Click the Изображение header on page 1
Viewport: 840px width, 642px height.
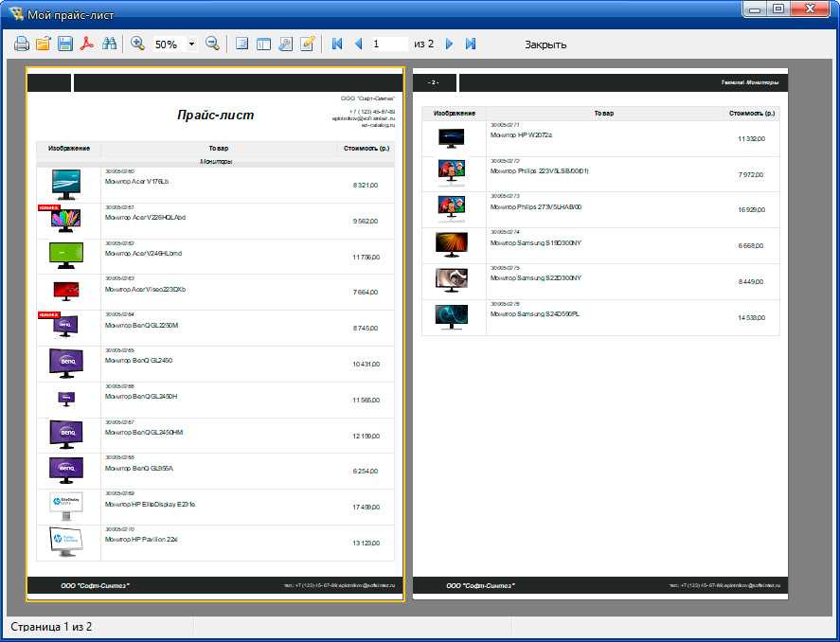pyautogui.click(x=69, y=149)
